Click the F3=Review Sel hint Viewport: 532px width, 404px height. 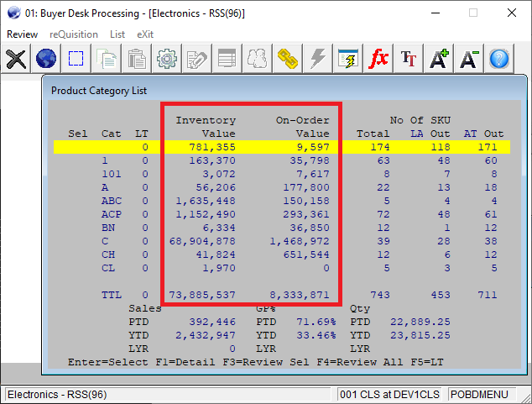click(x=266, y=362)
